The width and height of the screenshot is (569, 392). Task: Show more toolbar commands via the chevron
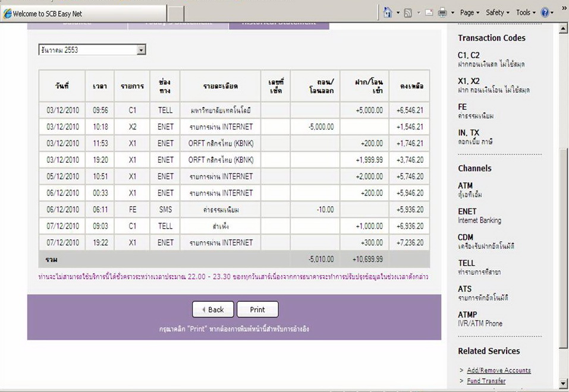(564, 8)
